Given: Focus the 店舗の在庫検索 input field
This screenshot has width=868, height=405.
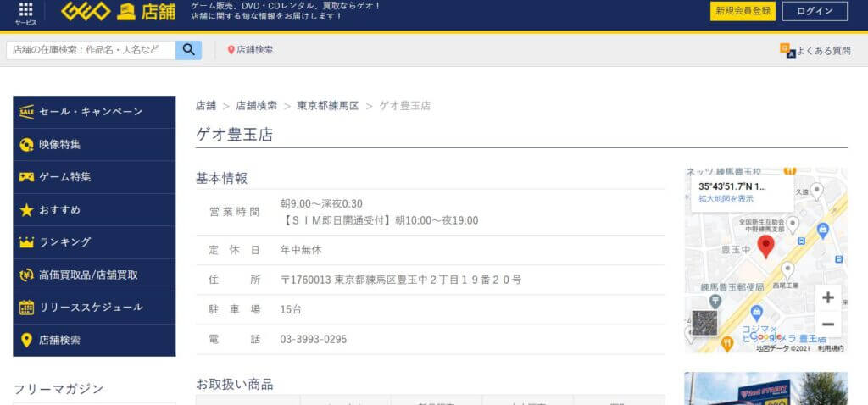Looking at the screenshot, I should [91, 50].
